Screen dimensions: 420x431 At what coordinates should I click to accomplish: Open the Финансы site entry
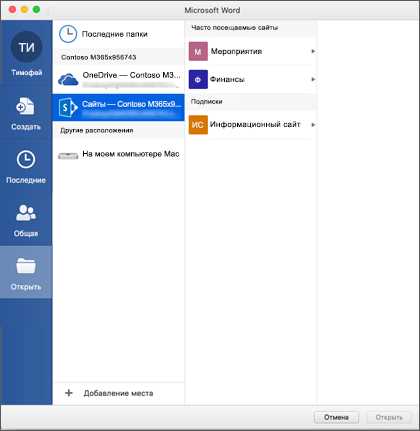[x=252, y=79]
